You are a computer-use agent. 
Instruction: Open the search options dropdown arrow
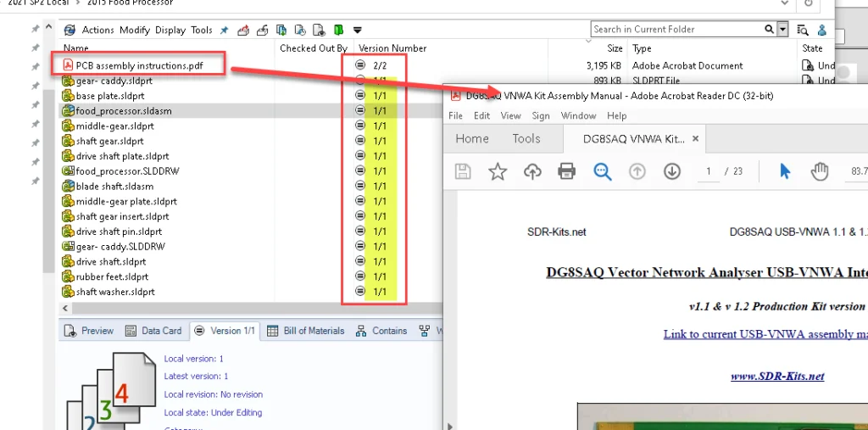782,30
